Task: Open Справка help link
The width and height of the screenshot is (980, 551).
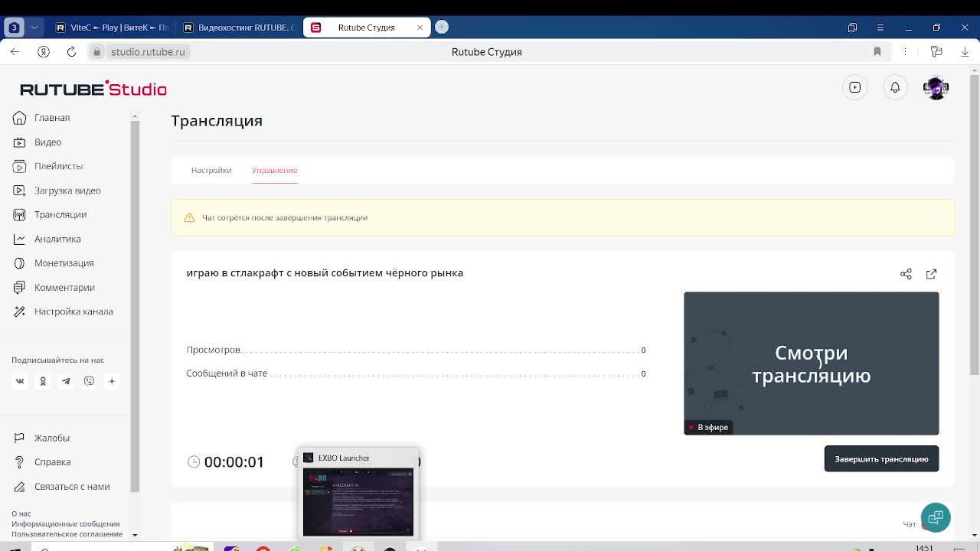Action: pyautogui.click(x=52, y=462)
